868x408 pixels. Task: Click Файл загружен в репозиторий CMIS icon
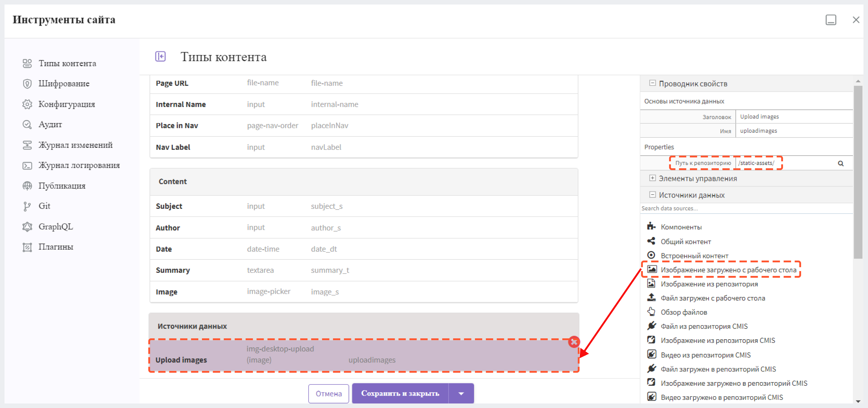point(651,368)
